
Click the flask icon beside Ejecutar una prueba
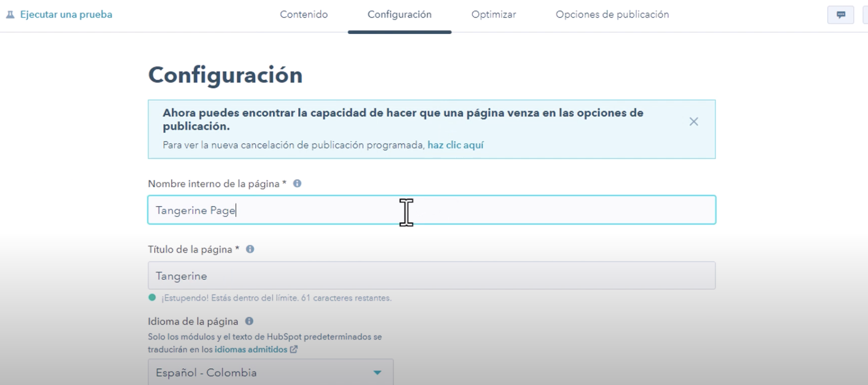[x=10, y=14]
